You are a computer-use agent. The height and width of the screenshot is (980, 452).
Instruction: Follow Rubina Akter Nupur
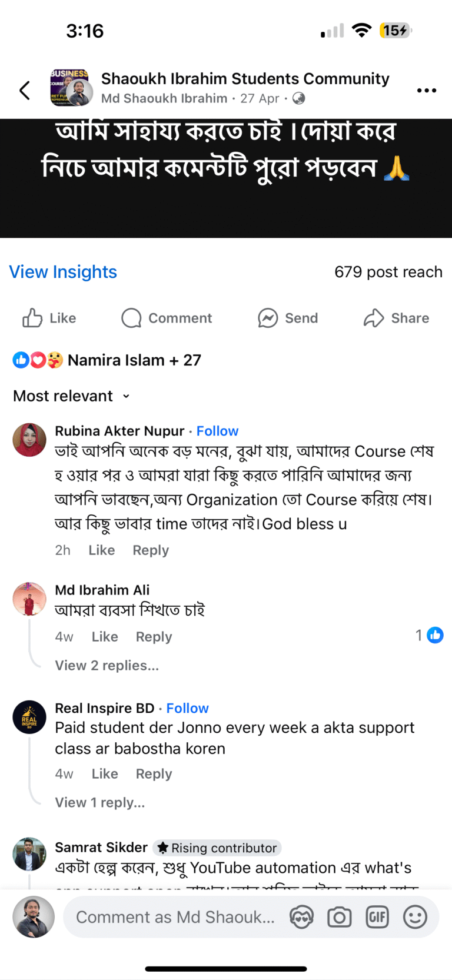click(217, 431)
